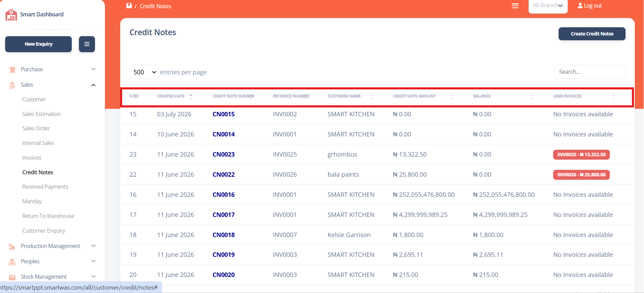Open Customer in Sales submenu
The height and width of the screenshot is (293, 644).
[x=34, y=99]
